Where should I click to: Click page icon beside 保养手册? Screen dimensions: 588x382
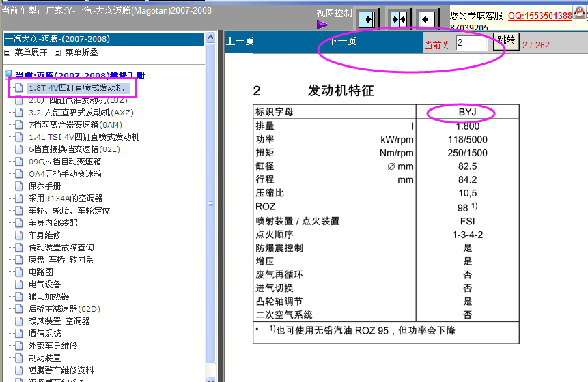18,186
